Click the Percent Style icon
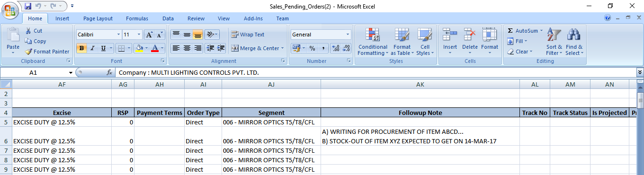This screenshot has height=175, width=644. click(x=312, y=48)
